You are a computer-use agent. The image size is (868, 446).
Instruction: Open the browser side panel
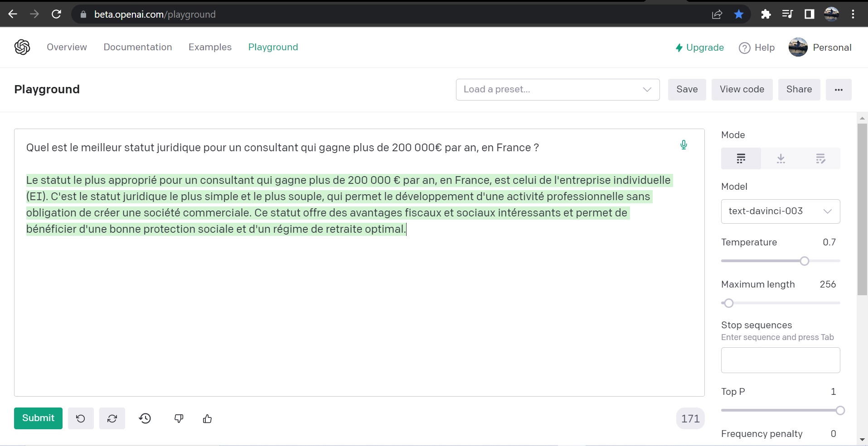click(810, 14)
